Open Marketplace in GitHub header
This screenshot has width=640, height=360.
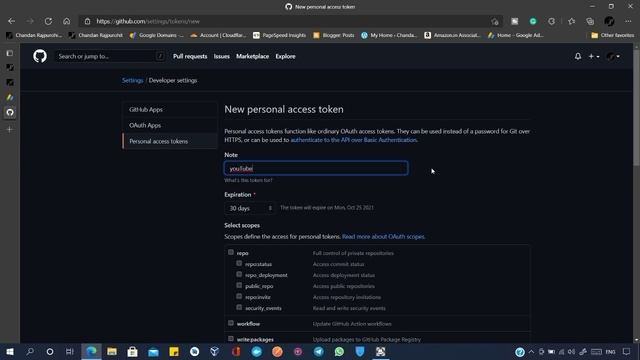point(252,56)
